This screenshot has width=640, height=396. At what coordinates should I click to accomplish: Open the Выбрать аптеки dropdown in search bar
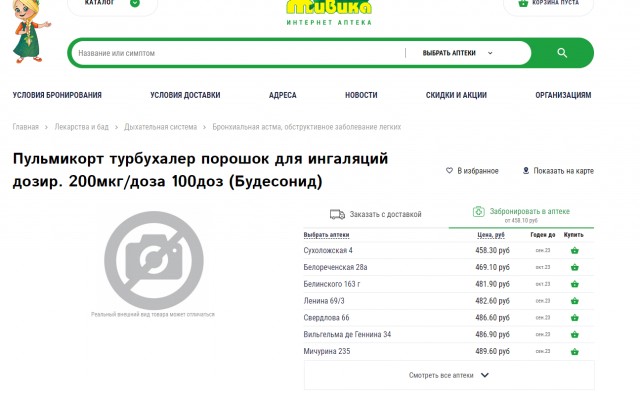tap(458, 53)
